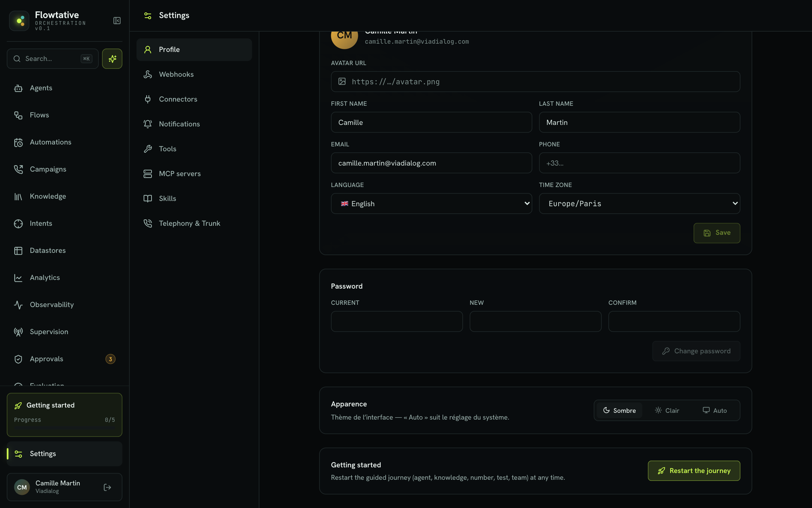The image size is (812, 508).
Task: Focus the sidebar Search field
Action: 53,59
